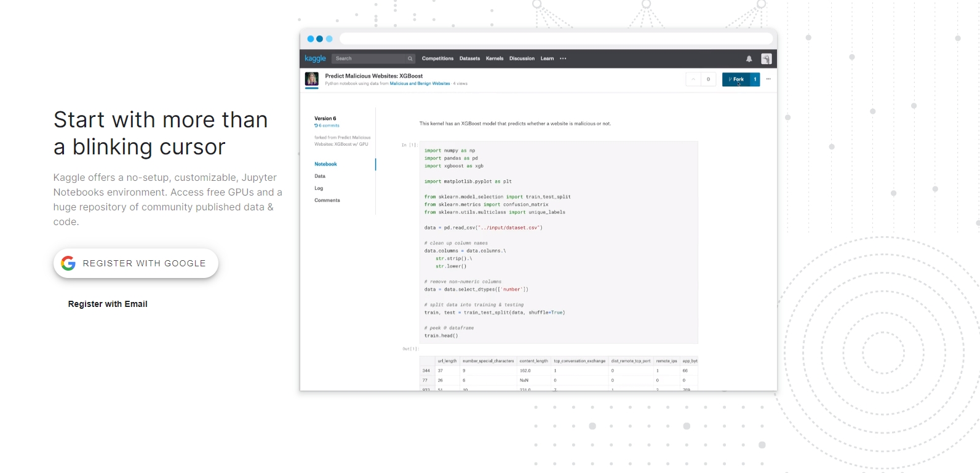Open the 6 commits history link

pyautogui.click(x=327, y=125)
